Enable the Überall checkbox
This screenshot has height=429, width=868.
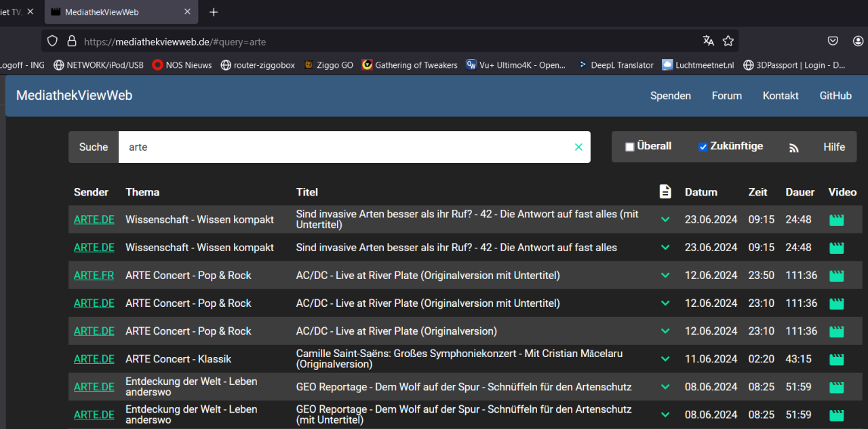630,146
